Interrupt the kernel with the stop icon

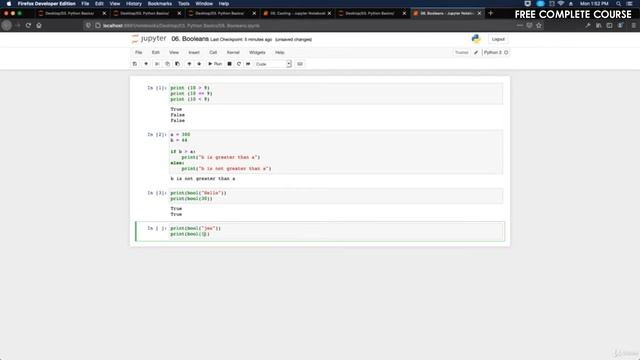click(x=229, y=64)
